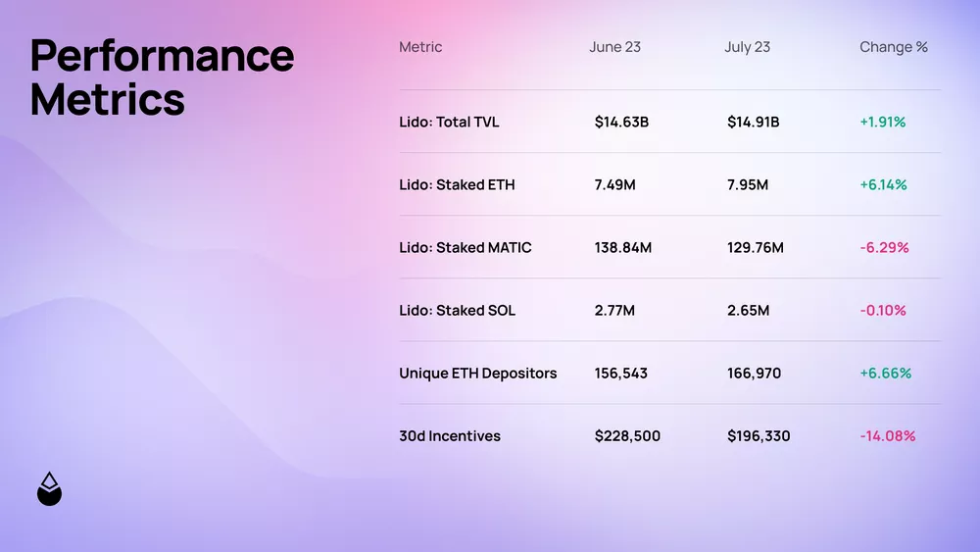Click the Lido droplet logo

(49, 489)
